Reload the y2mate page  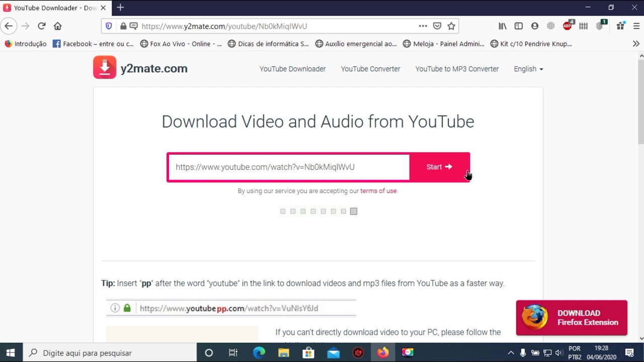click(42, 26)
